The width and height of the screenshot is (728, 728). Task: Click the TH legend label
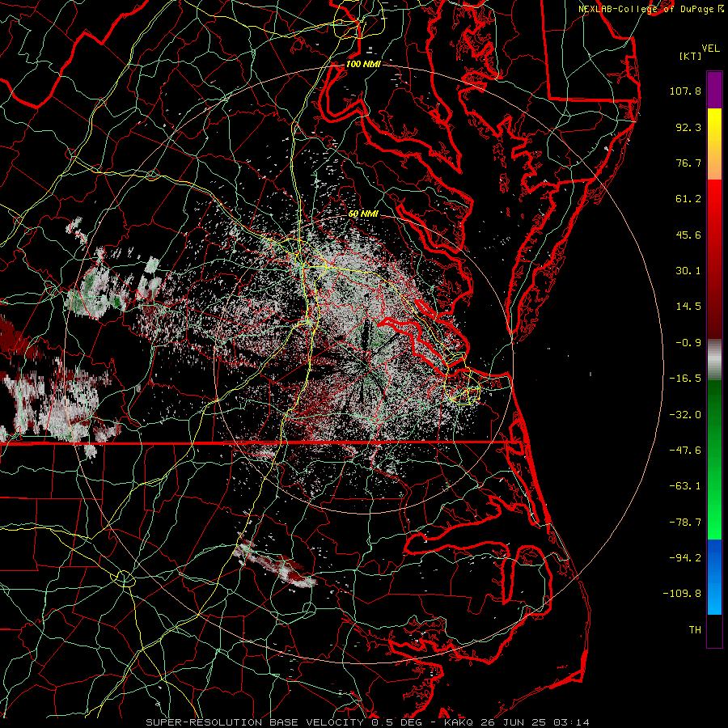click(x=695, y=630)
